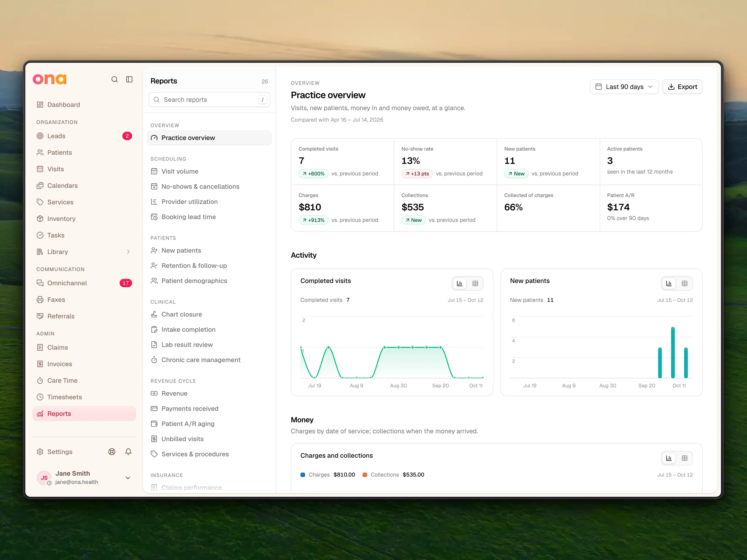
Task: Click the Faxes printer icon
Action: point(40,300)
